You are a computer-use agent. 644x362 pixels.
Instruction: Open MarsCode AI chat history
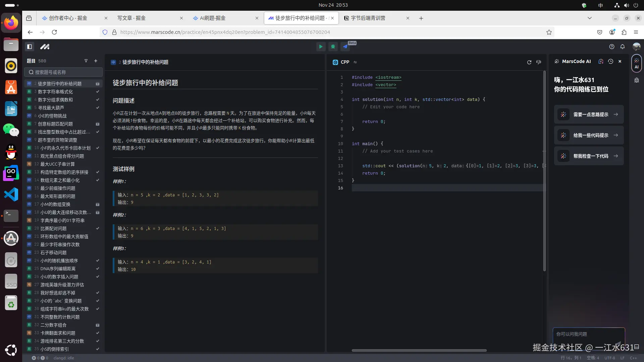[x=610, y=61]
